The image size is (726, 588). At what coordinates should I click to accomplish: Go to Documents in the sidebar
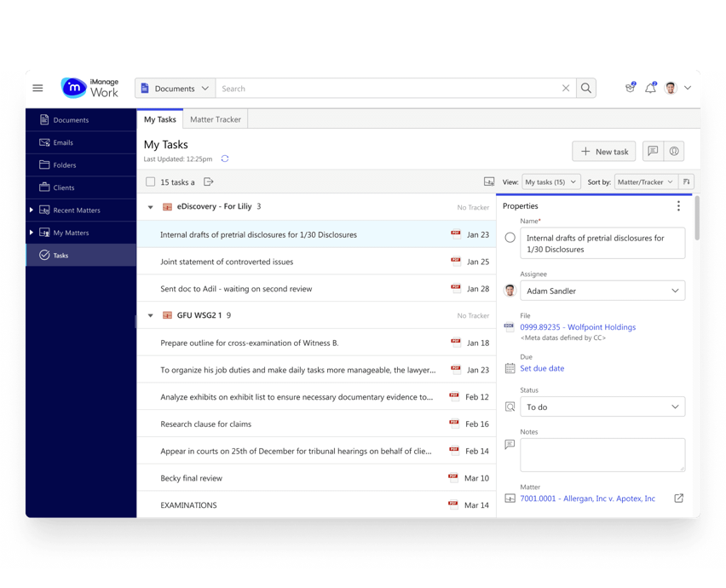(x=81, y=120)
